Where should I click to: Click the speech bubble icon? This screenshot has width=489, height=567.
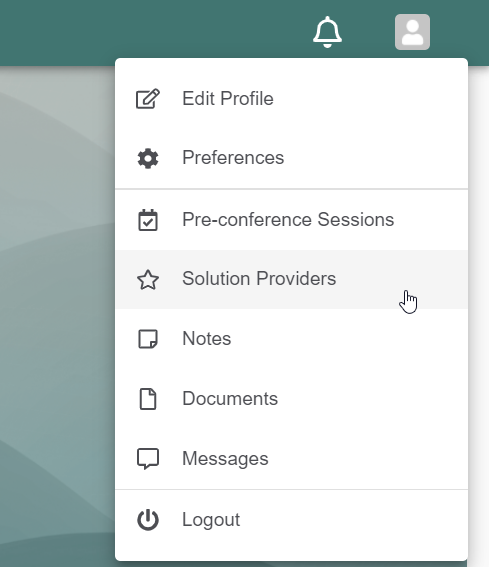point(148,459)
